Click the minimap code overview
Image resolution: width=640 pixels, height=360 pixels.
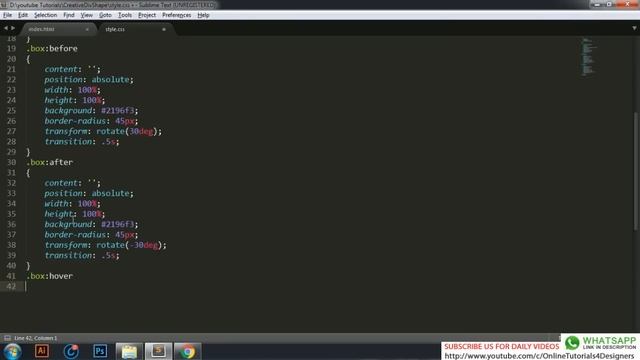(588, 56)
